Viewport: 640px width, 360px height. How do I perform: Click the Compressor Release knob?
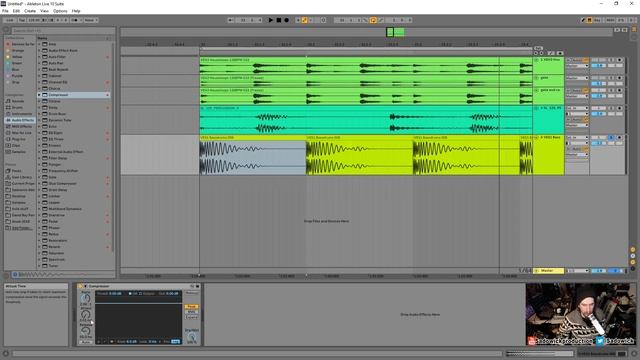[x=85, y=331]
